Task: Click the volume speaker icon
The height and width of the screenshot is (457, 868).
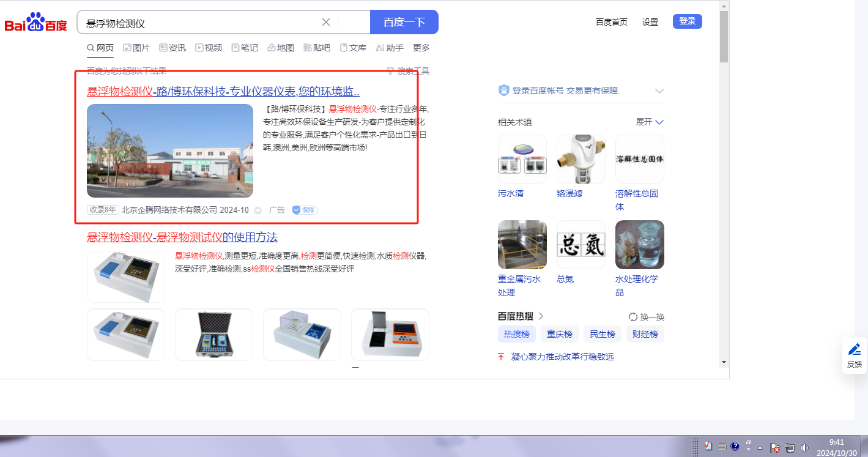Action: [x=804, y=448]
